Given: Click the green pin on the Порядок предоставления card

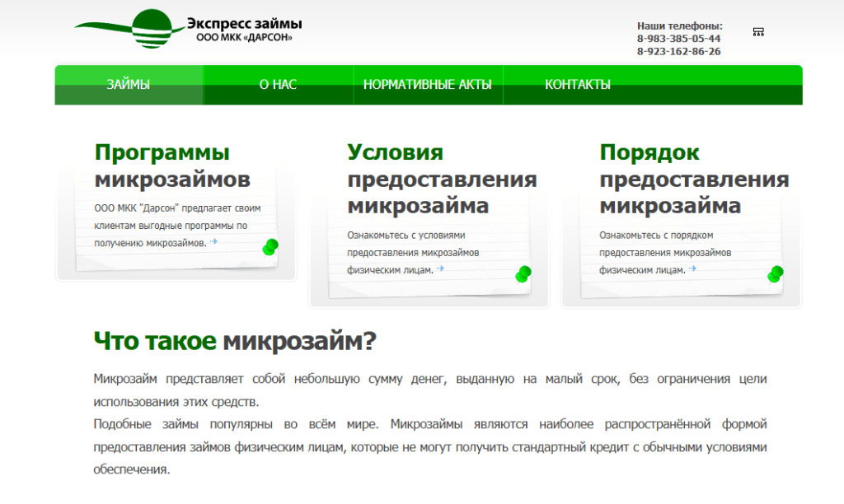Looking at the screenshot, I should (775, 274).
